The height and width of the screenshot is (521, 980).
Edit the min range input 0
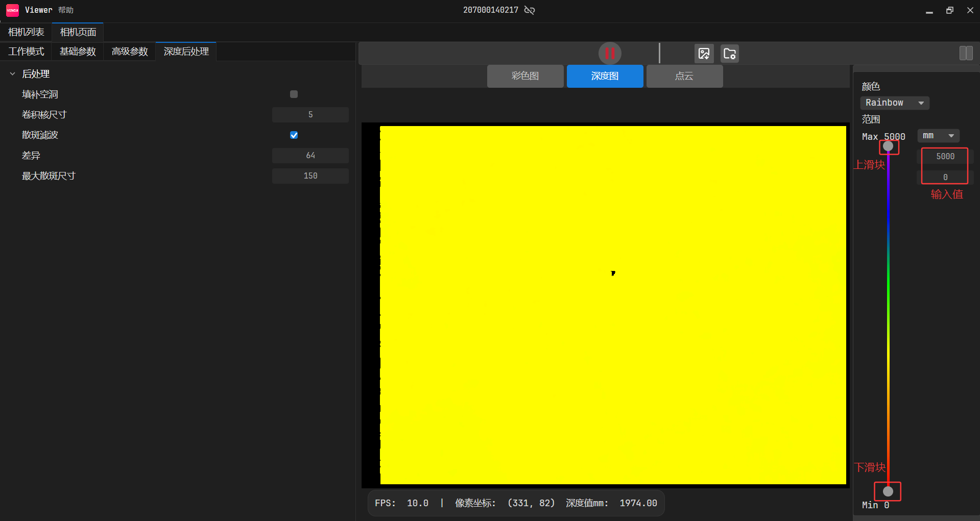945,177
